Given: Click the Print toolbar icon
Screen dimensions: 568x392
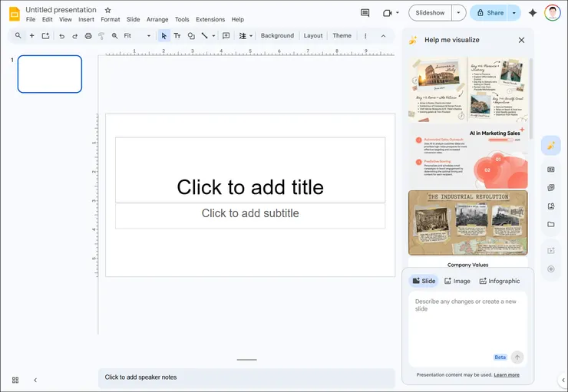Looking at the screenshot, I should tap(88, 36).
